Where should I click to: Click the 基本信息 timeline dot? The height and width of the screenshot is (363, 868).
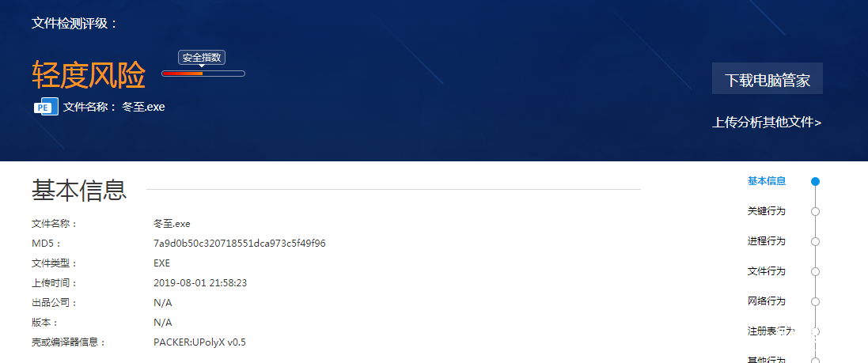[815, 182]
